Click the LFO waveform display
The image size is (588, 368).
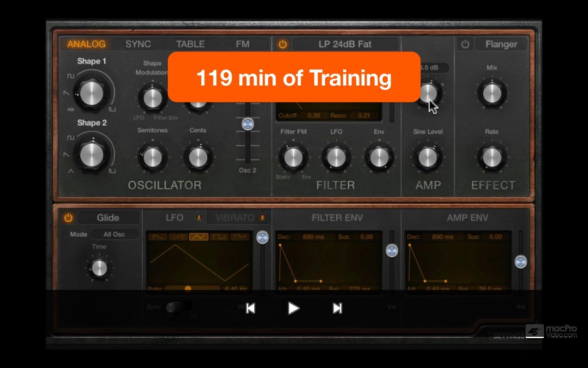pos(199,263)
